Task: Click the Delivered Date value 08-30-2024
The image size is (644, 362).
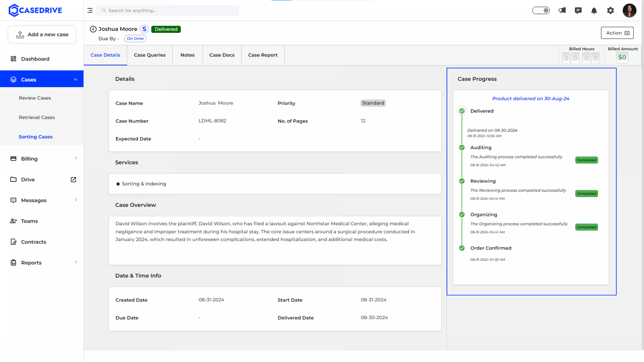Action: point(374,318)
